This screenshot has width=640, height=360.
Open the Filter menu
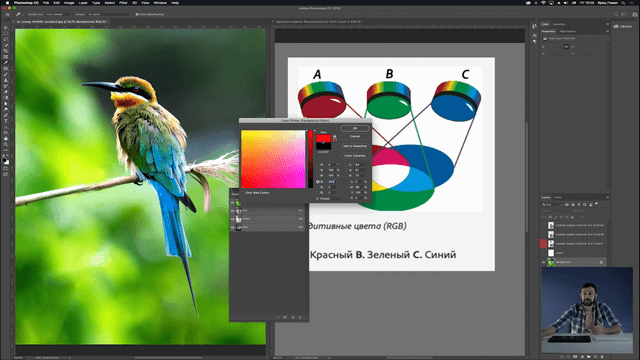click(x=123, y=2)
